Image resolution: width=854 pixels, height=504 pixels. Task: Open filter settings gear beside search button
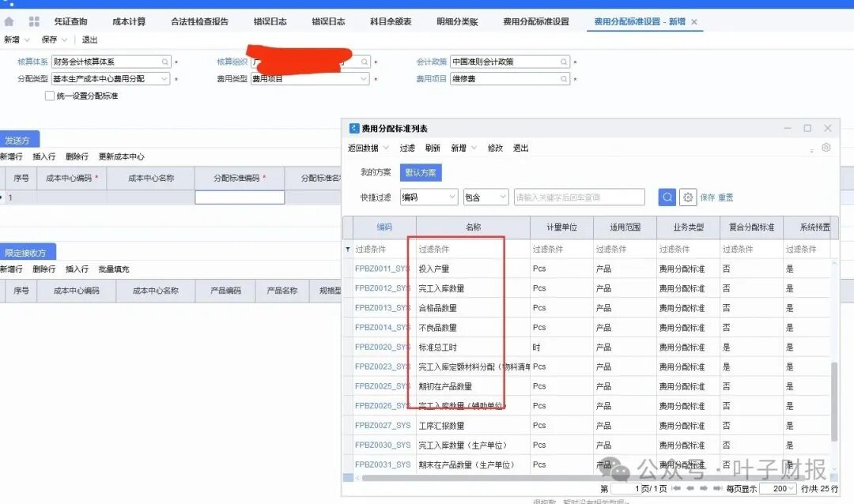(x=688, y=197)
